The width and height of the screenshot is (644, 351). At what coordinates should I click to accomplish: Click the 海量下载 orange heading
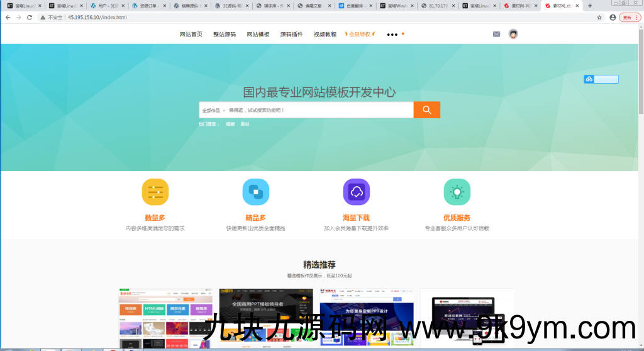click(x=356, y=218)
